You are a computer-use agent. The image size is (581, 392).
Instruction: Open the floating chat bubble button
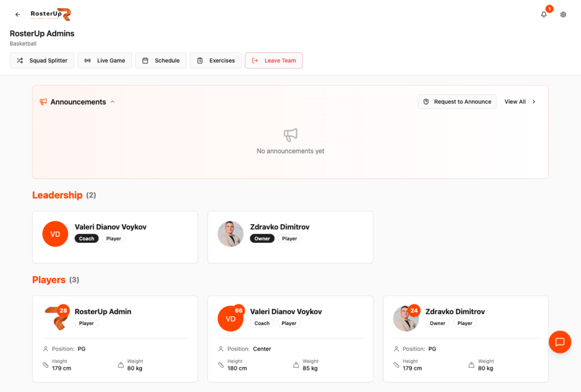(560, 342)
